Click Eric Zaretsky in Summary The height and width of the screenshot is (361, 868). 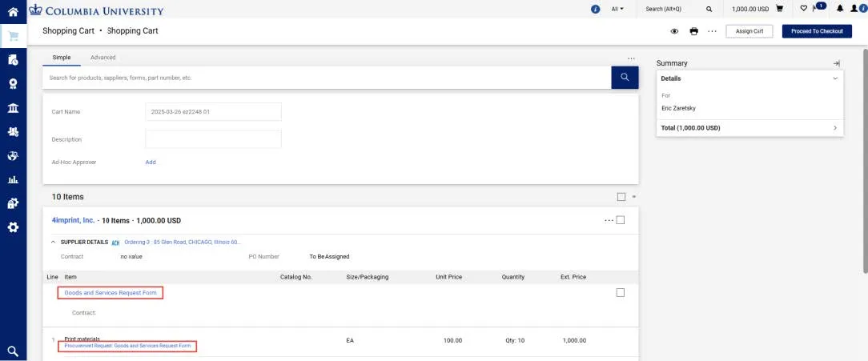click(679, 109)
